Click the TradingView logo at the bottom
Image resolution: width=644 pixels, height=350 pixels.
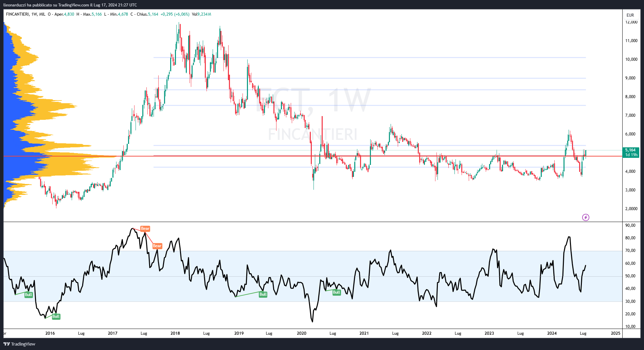pyautogui.click(x=19, y=344)
